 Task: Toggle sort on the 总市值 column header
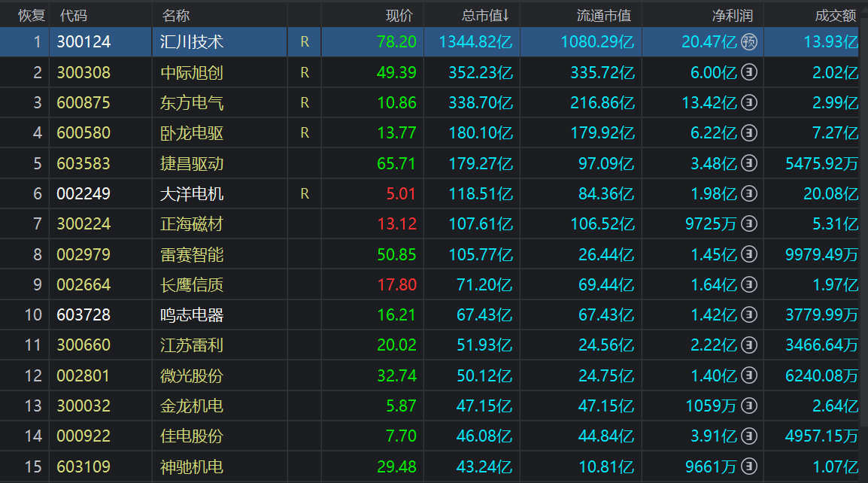pos(485,16)
